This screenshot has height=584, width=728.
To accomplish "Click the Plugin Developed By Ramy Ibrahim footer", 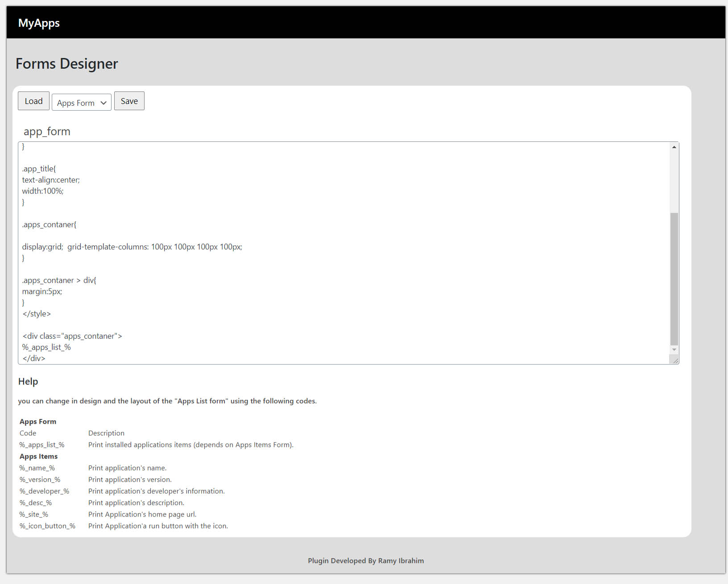I will (x=366, y=561).
